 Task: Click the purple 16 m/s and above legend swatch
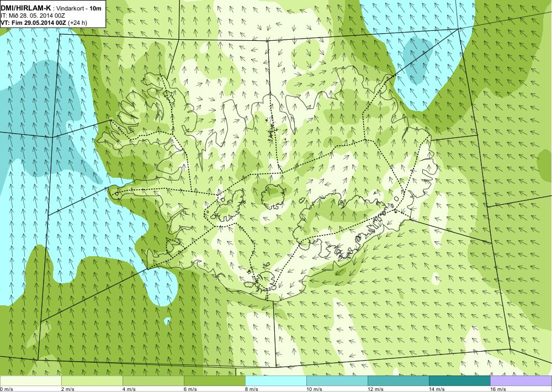point(521,381)
